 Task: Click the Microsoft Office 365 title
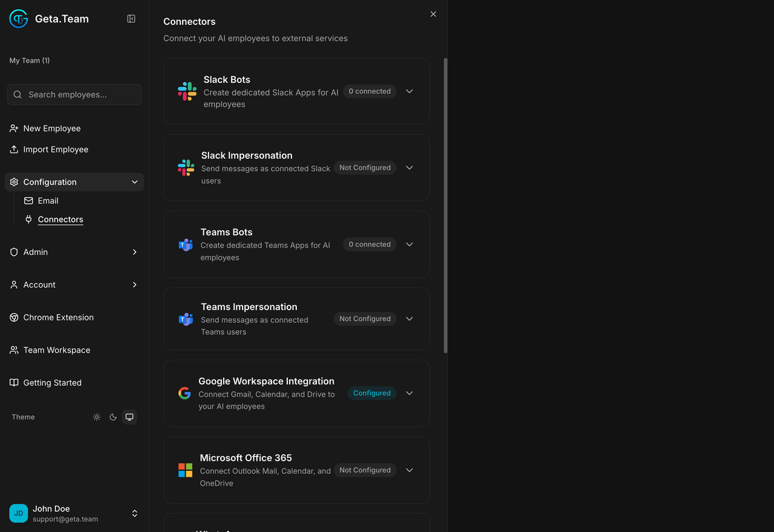(x=246, y=458)
